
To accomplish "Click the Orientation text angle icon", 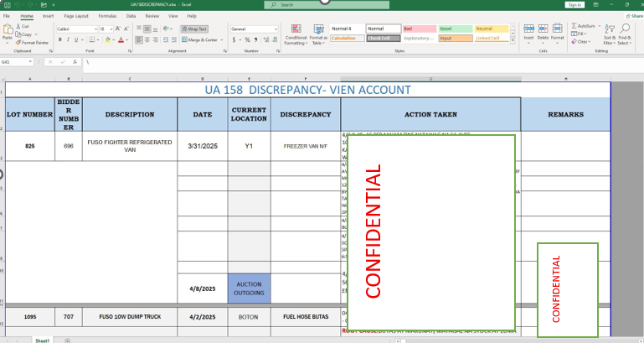I will click(x=166, y=29).
